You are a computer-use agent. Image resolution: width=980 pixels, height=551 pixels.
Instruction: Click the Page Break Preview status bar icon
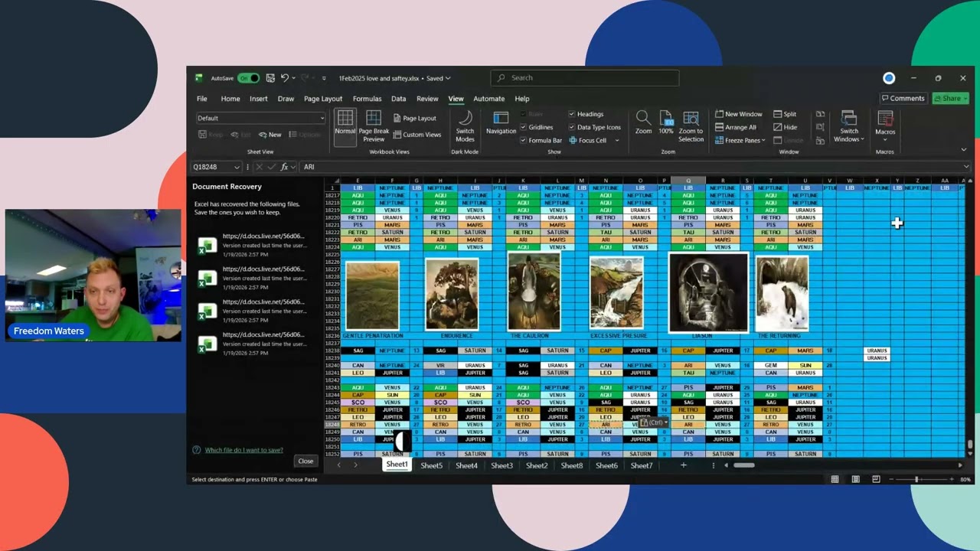coord(876,480)
